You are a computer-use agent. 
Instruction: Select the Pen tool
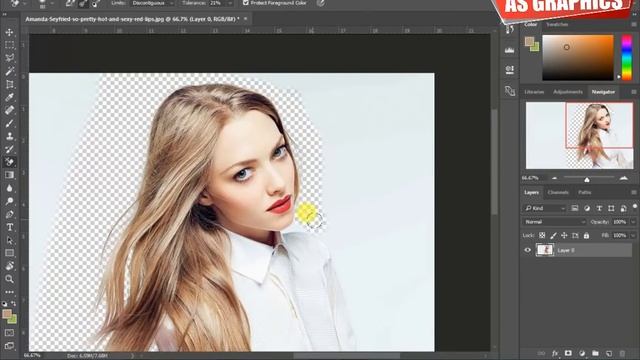pyautogui.click(x=9, y=214)
